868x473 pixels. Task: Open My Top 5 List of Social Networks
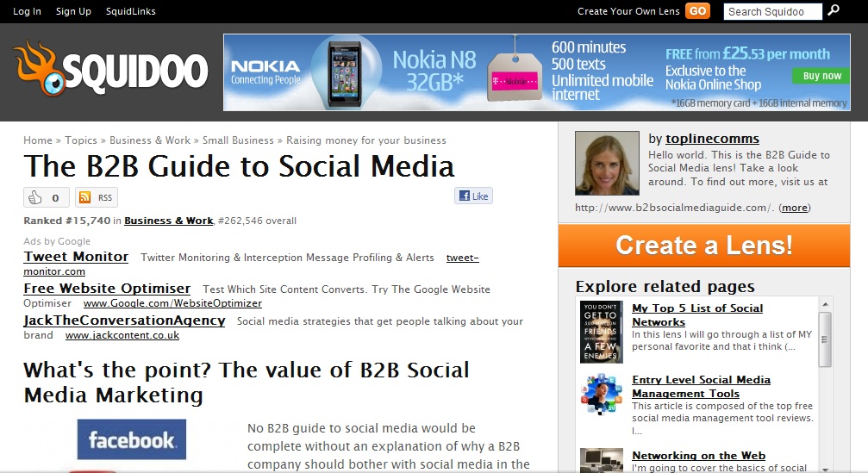[x=697, y=314]
